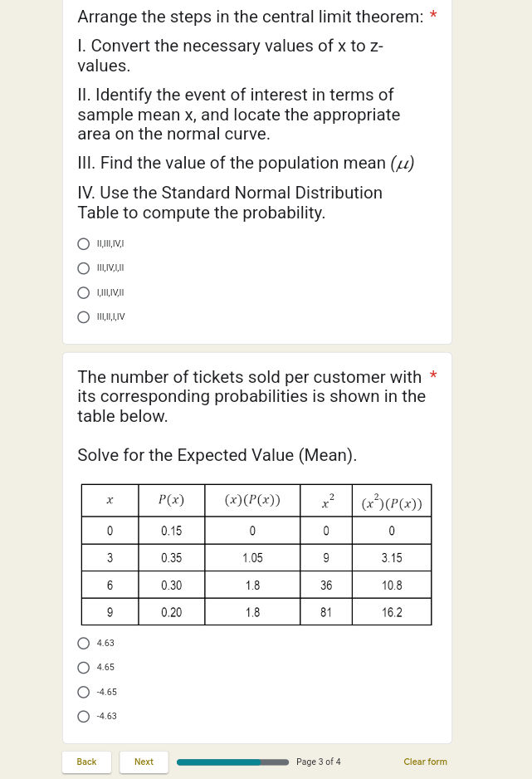
Task: Choose the 'III,IV,I,II' radio option
Action: coord(83,268)
